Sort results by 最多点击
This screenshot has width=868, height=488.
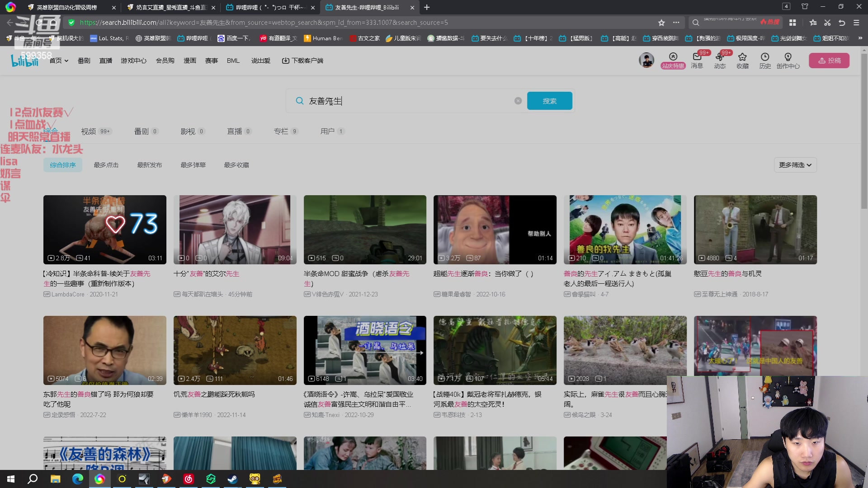point(106,165)
